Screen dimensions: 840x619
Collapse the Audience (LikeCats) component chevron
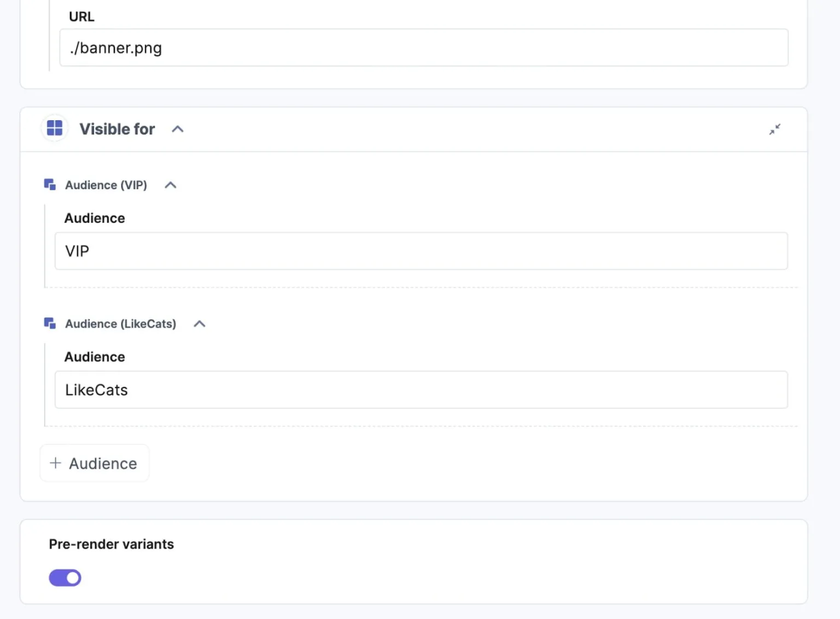(x=199, y=323)
